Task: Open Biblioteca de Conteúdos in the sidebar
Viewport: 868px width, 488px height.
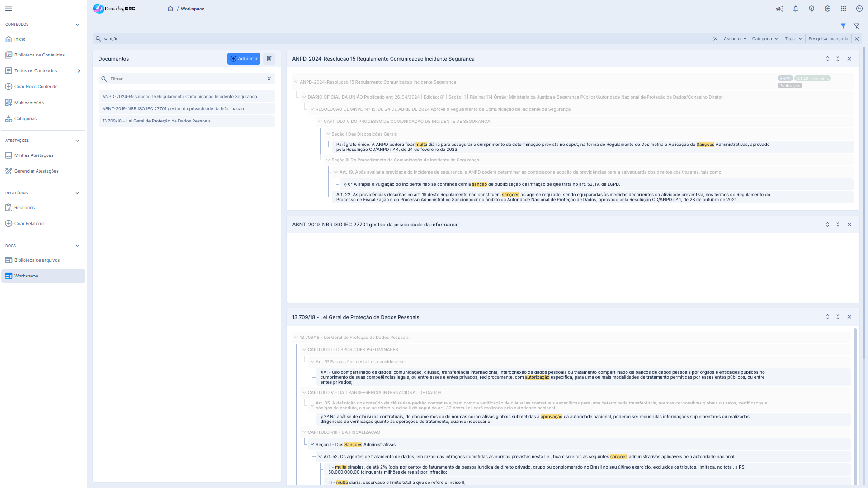Action: 39,55
